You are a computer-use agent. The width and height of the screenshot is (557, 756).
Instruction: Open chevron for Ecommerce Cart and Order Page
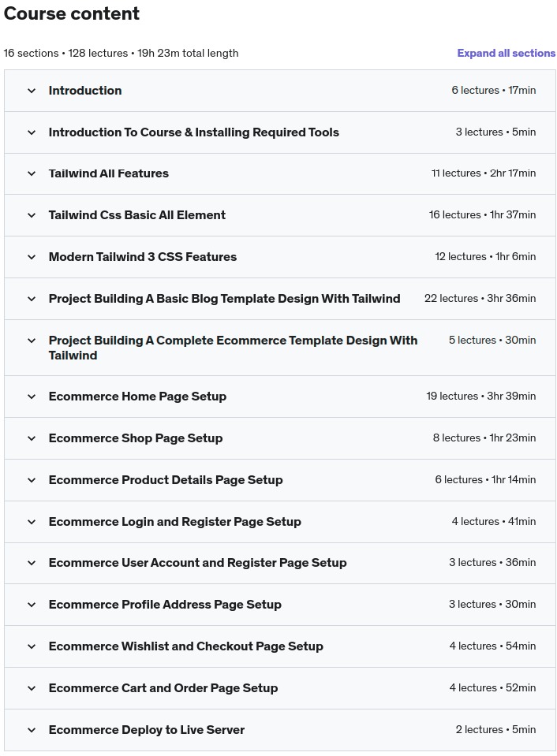click(x=32, y=688)
